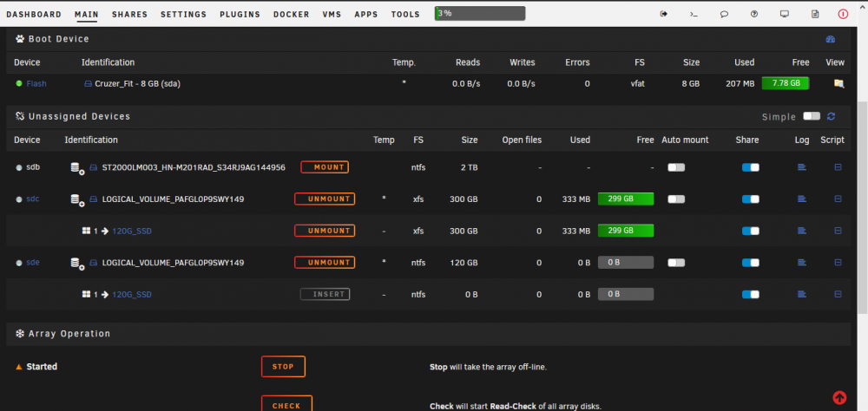
Task: Click the drive icon before Cruzer_Fit
Action: [88, 83]
